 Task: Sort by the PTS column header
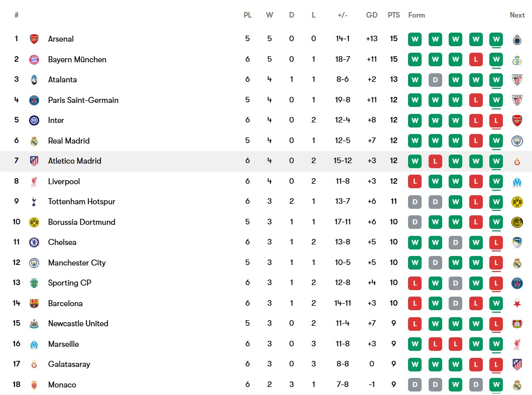point(393,15)
